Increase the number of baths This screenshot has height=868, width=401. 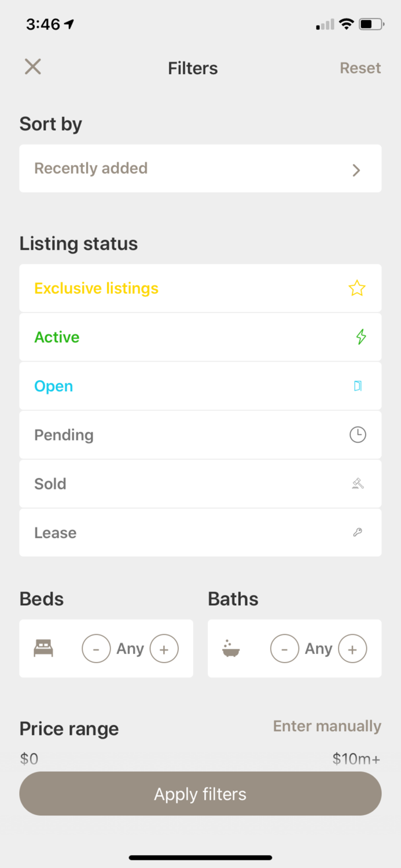tap(352, 649)
